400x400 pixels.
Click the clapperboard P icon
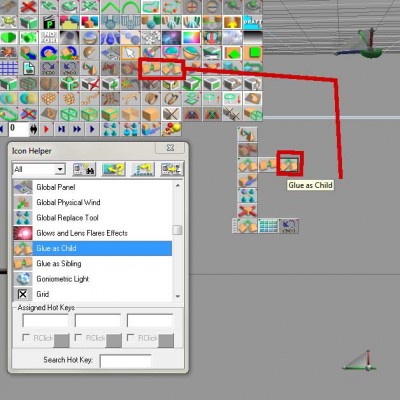click(x=49, y=22)
